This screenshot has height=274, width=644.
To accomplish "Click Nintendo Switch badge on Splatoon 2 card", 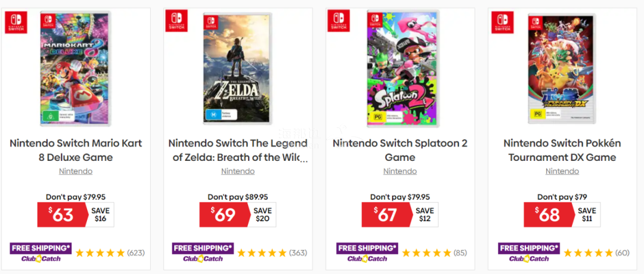I will click(x=338, y=20).
